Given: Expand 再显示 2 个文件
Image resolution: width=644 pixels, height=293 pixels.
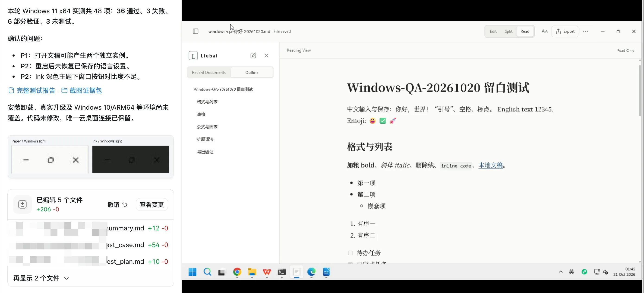Looking at the screenshot, I should click(x=41, y=278).
